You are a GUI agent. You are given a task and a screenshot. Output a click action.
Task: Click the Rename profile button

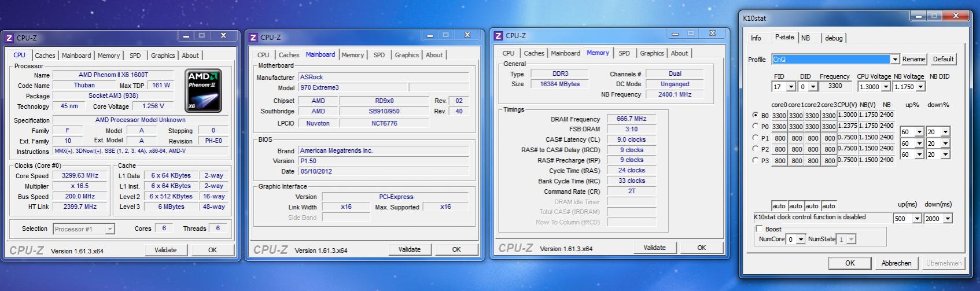914,59
